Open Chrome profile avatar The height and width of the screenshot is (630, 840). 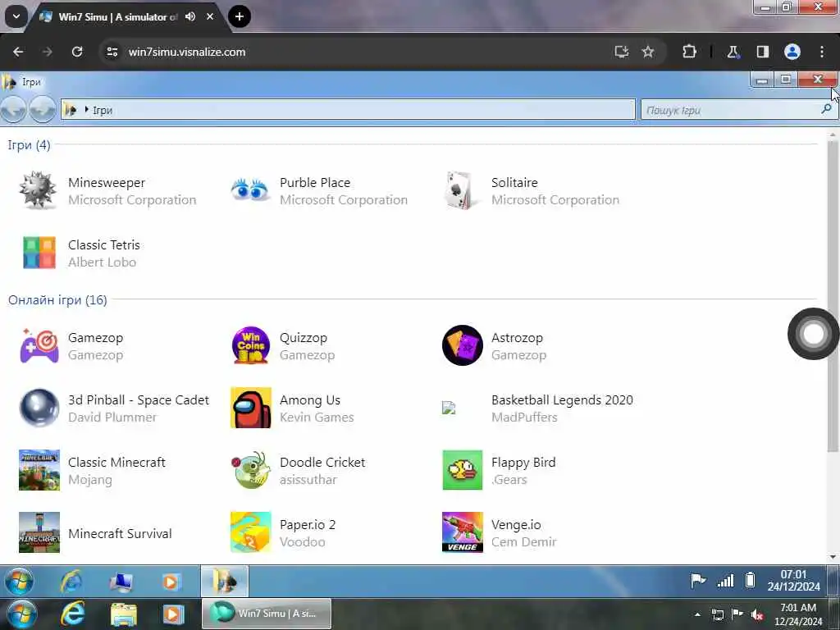792,52
